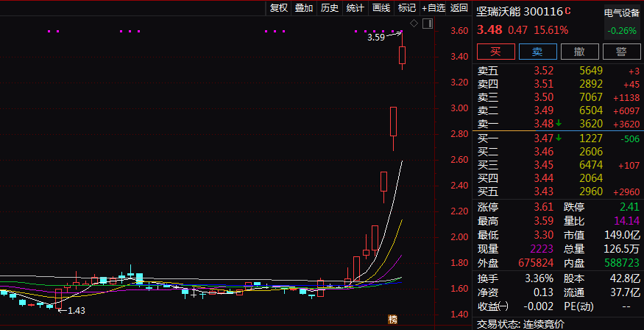The height and width of the screenshot is (330, 644).
Task: Open the 统计 statistics option
Action: [x=355, y=8]
